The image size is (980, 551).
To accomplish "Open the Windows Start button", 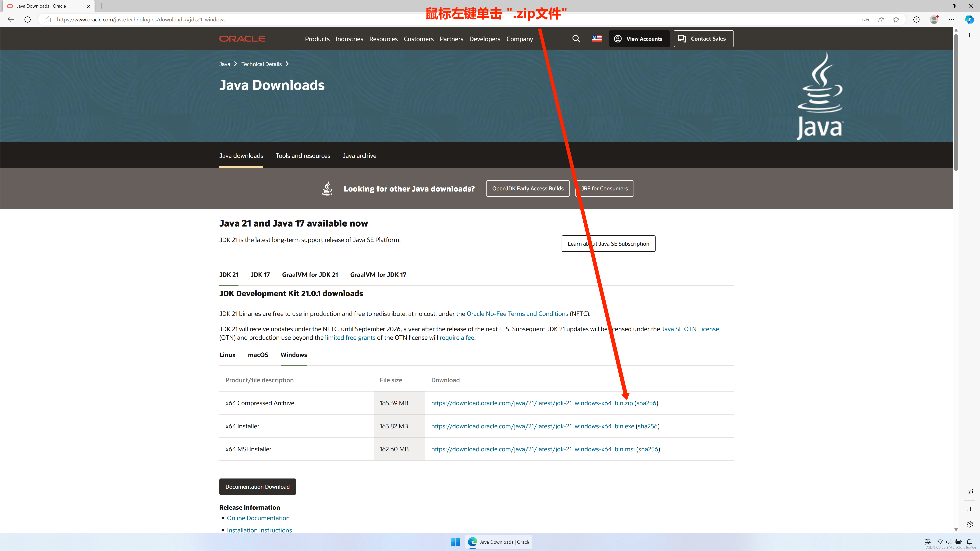I will click(455, 542).
